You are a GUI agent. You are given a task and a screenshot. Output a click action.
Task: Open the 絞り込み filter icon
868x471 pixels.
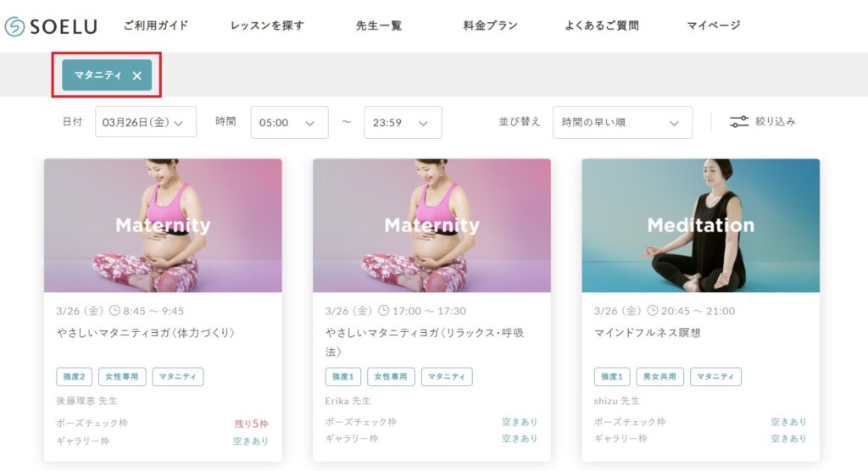[x=739, y=121]
